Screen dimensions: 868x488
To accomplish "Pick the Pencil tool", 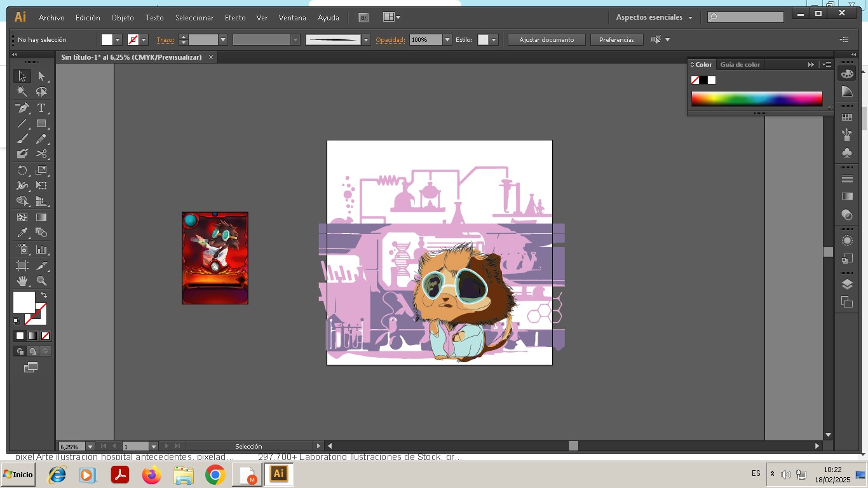I will tap(41, 139).
